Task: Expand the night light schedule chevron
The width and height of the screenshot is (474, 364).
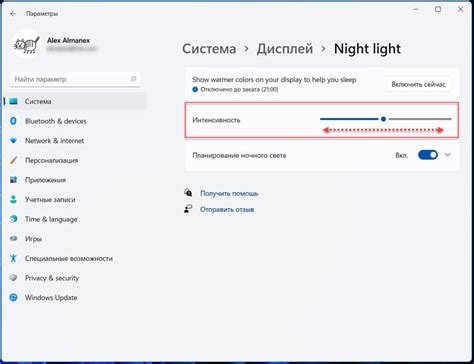Action: click(448, 155)
